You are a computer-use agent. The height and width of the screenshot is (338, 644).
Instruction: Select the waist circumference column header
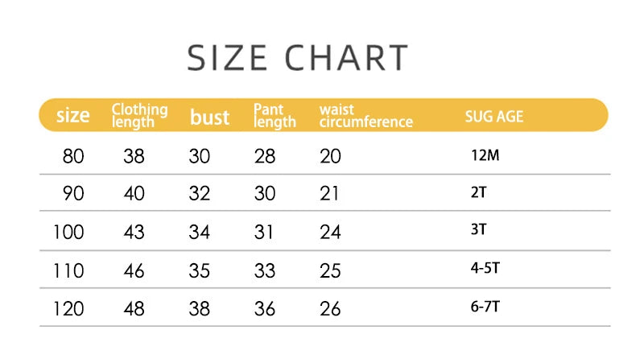click(365, 115)
